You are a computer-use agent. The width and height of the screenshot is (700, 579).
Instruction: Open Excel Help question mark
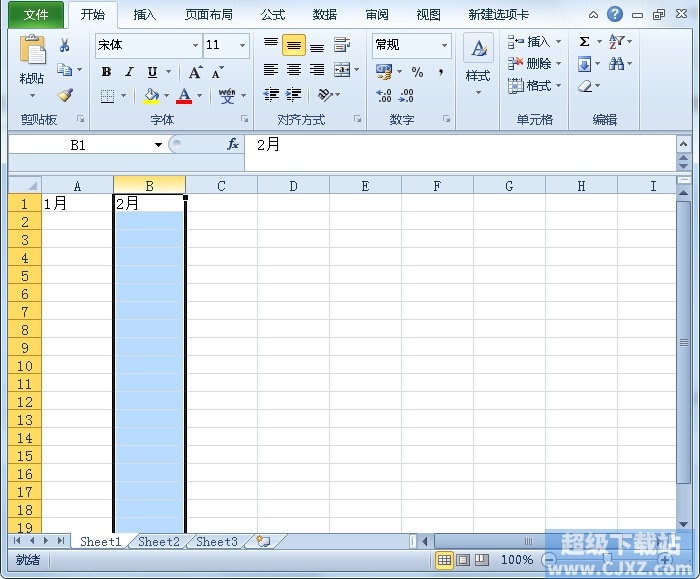coord(615,14)
